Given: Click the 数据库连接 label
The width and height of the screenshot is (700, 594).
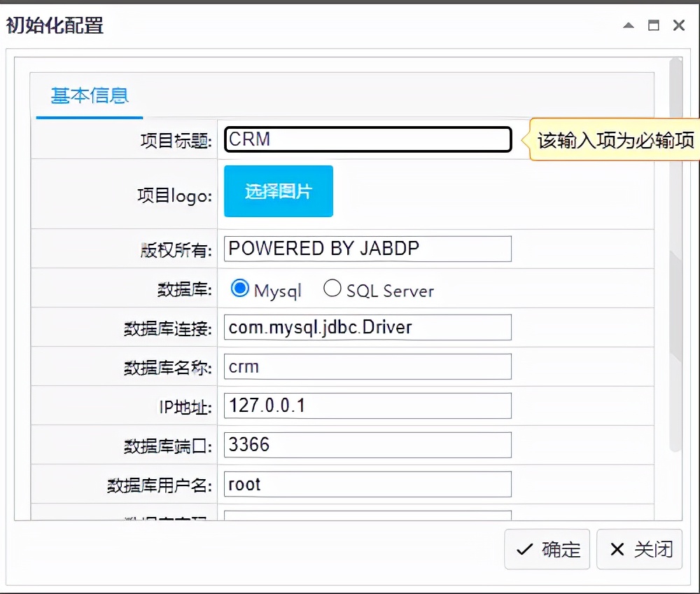Looking at the screenshot, I should [x=168, y=329].
